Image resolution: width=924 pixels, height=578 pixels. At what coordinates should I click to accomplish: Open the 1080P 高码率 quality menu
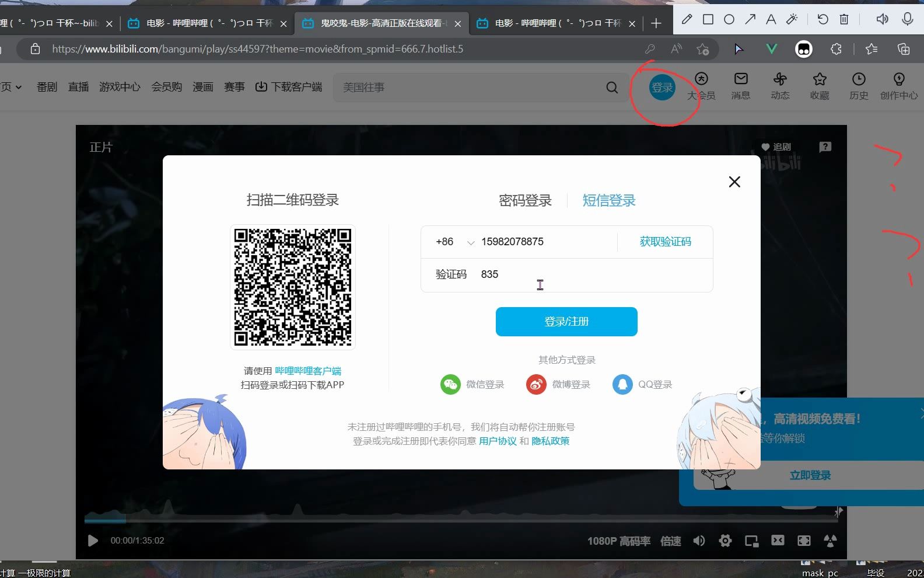click(x=618, y=541)
